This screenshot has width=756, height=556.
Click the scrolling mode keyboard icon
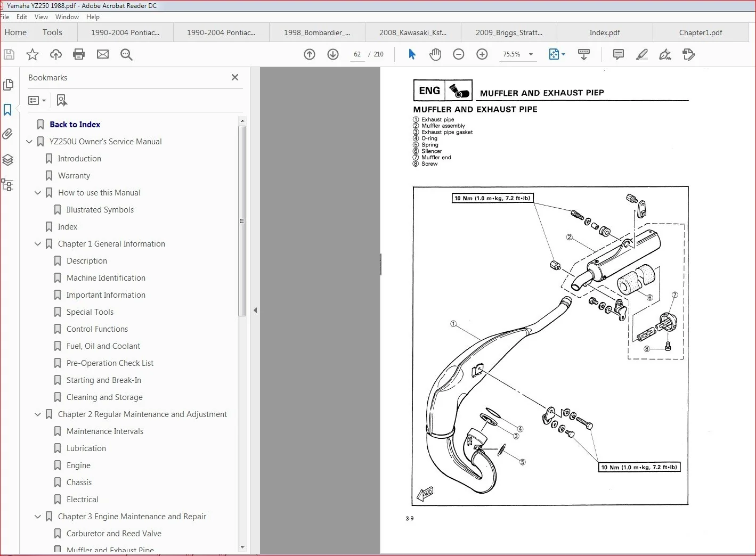pos(584,54)
